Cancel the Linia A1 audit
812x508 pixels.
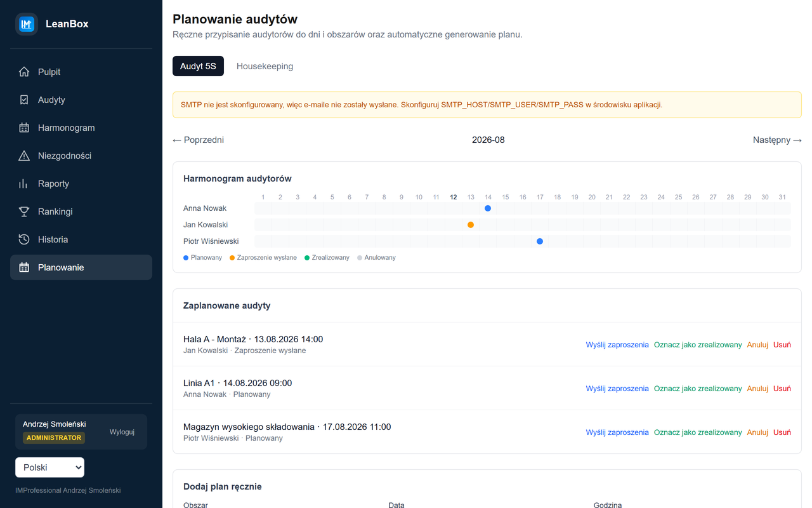[757, 389]
